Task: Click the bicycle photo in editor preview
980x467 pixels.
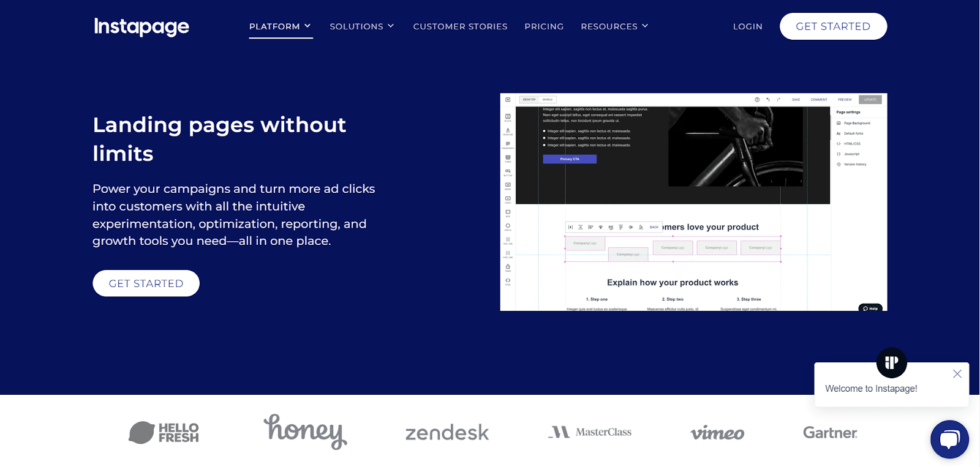Action: point(735,147)
